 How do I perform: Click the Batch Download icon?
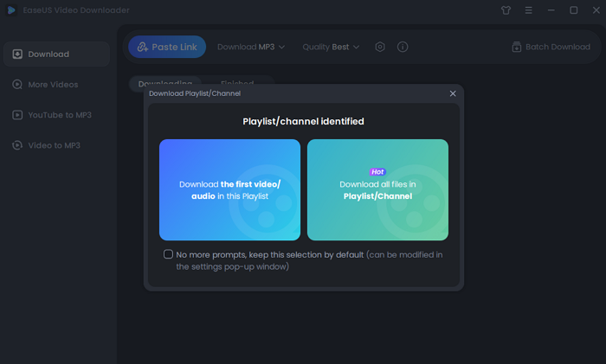click(x=517, y=47)
